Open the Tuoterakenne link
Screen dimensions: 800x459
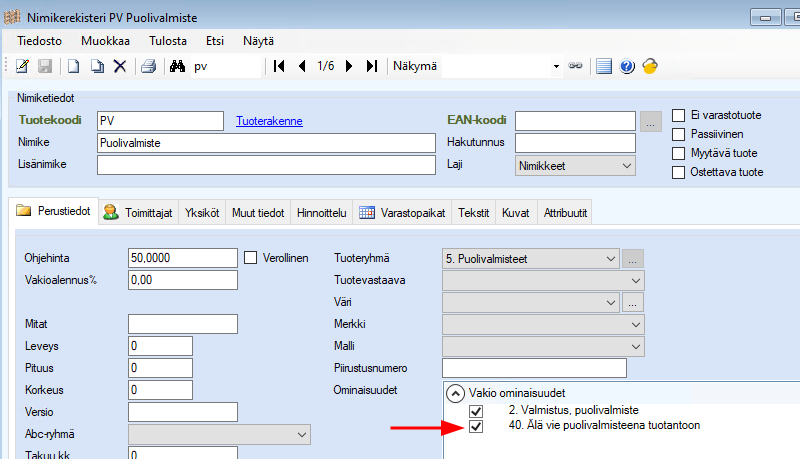(x=269, y=121)
